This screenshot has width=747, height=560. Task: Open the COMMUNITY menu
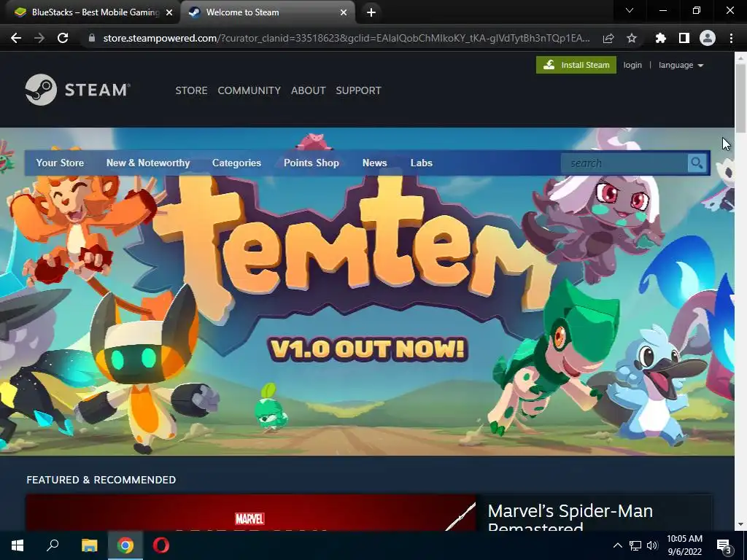(249, 90)
